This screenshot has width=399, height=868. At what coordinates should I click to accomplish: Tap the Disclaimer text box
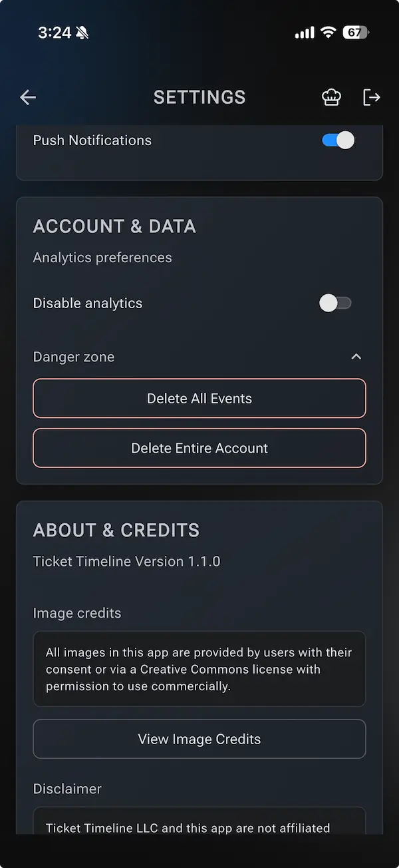pos(199,825)
